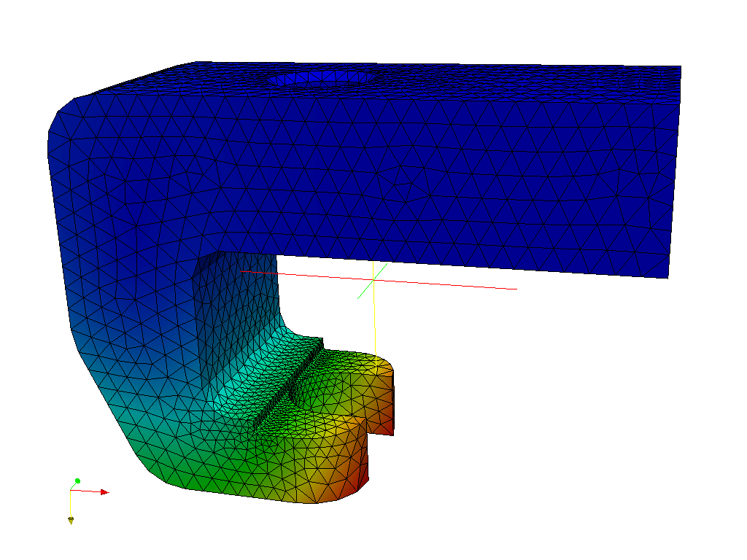Click the red horizontal origin axis line
The height and width of the screenshot is (560, 747).
click(x=452, y=283)
